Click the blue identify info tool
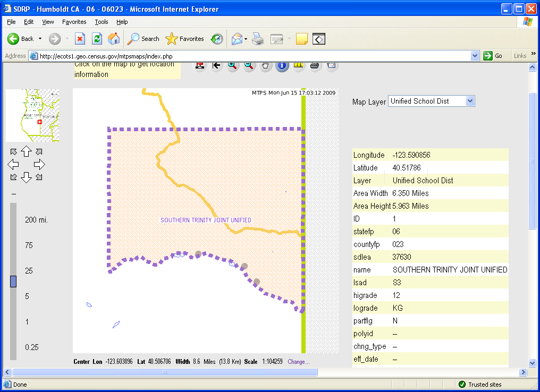Screen dimensions: 540x392 pos(282,65)
